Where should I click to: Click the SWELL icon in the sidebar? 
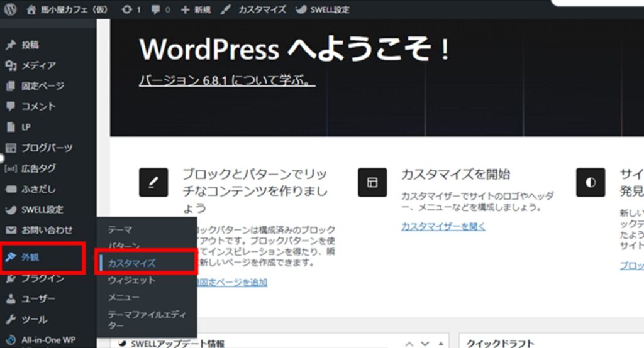[11, 210]
